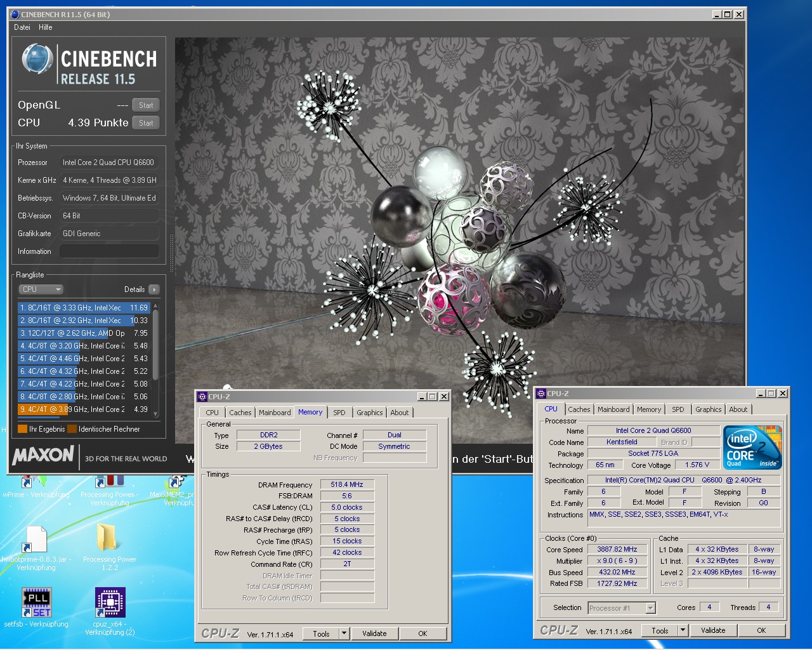Select ranking row 8C/16T @ 2.92 GHz

pyautogui.click(x=84, y=321)
